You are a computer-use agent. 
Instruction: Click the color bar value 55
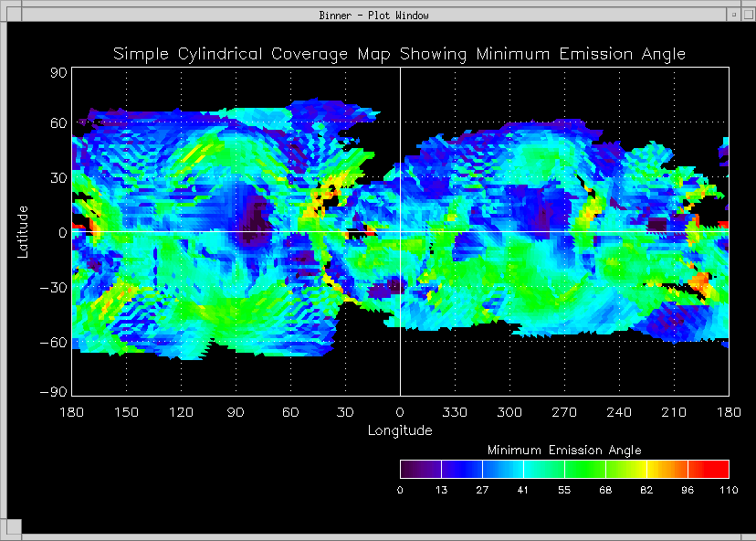pos(564,491)
